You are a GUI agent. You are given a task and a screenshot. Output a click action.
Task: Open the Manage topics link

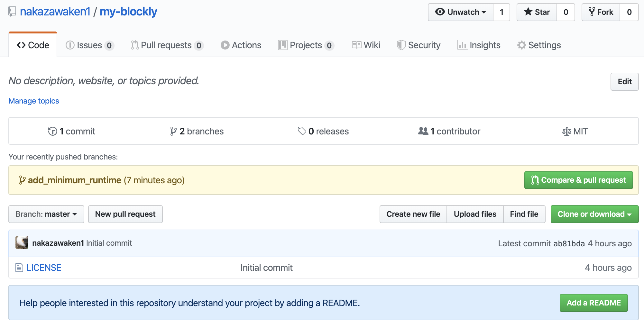(33, 101)
